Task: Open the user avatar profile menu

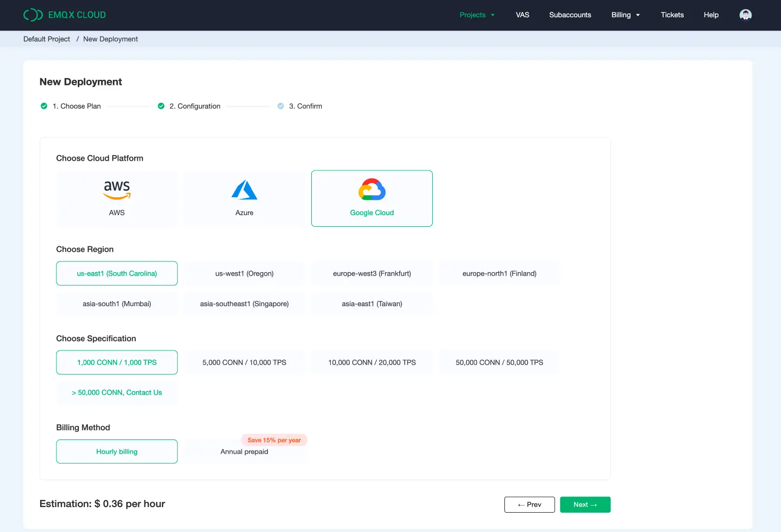Action: (745, 15)
